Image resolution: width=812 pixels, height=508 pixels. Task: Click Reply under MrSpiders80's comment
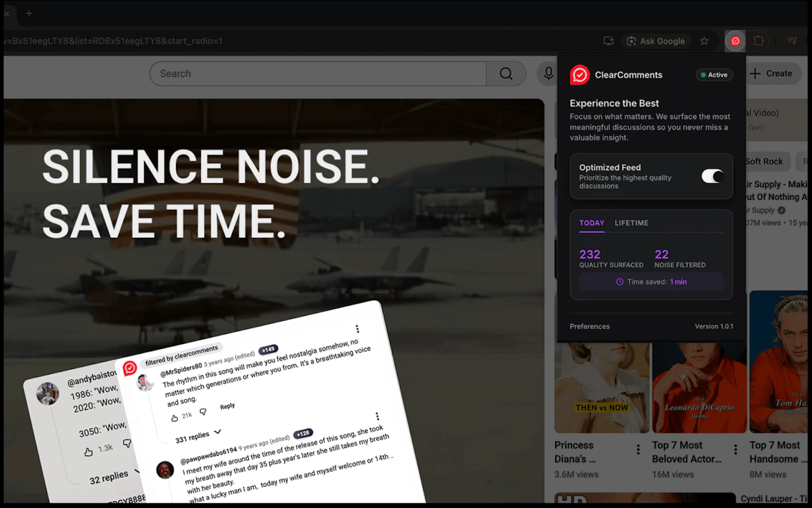click(227, 406)
